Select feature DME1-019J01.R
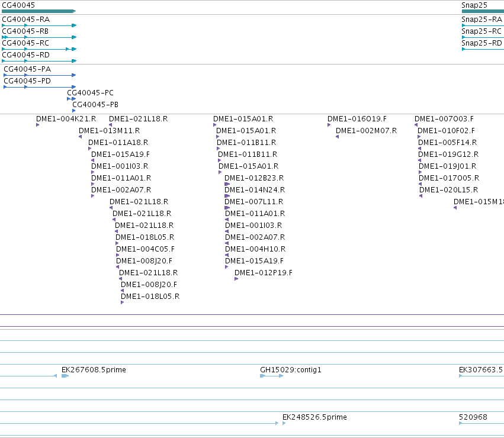Image resolution: width=504 pixels, height=438 pixels. pyautogui.click(x=447, y=166)
